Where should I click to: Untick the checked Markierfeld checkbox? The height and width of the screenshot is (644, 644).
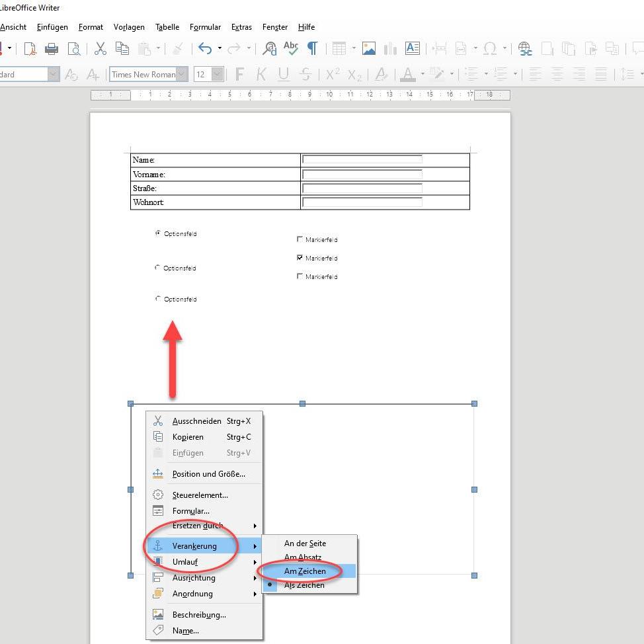[x=300, y=257]
